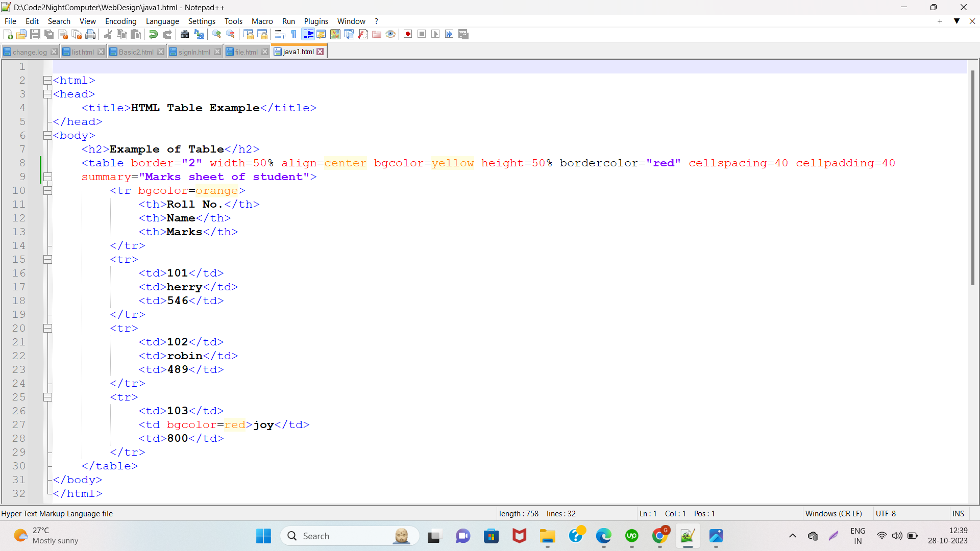Close the java1.html tab

coord(320,52)
